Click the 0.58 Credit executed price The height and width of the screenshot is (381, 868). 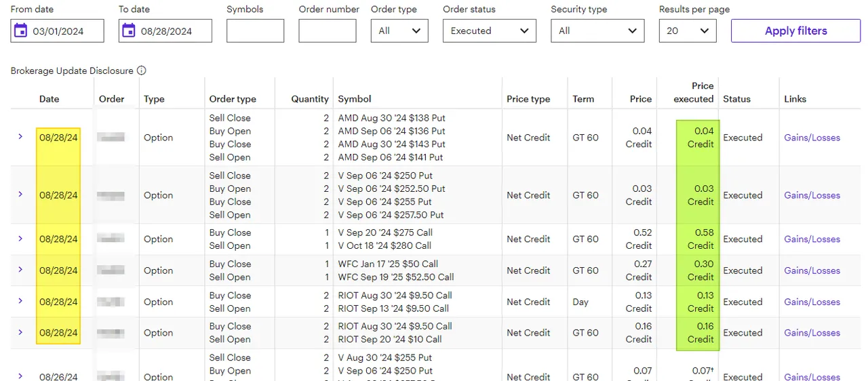(x=701, y=239)
